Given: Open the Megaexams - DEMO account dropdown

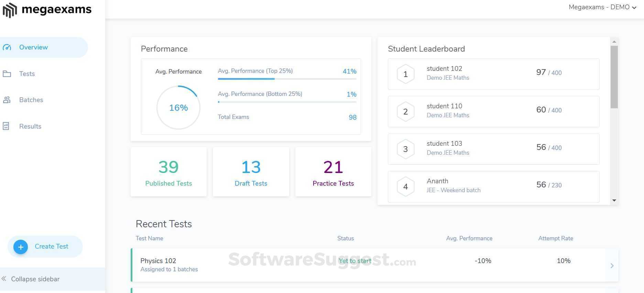Looking at the screenshot, I should (x=602, y=7).
